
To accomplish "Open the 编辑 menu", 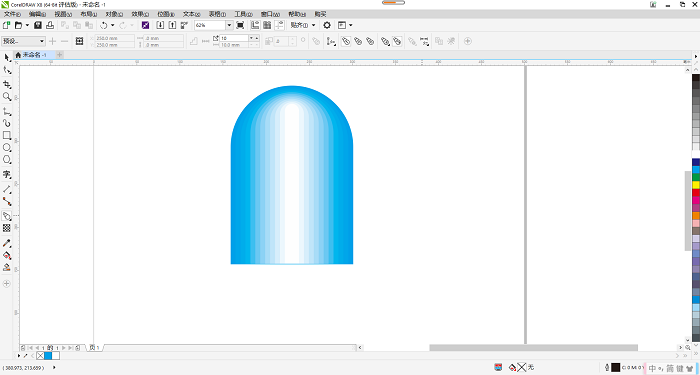I will click(x=38, y=14).
